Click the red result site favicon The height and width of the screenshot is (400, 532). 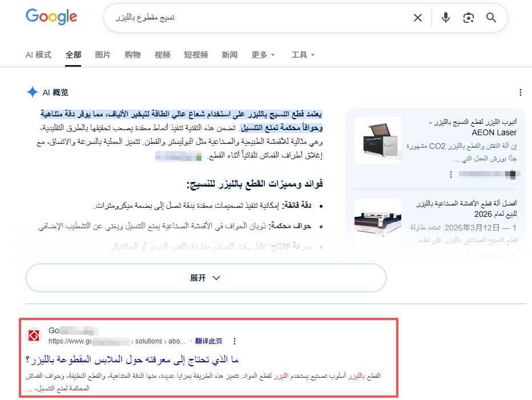(34, 336)
